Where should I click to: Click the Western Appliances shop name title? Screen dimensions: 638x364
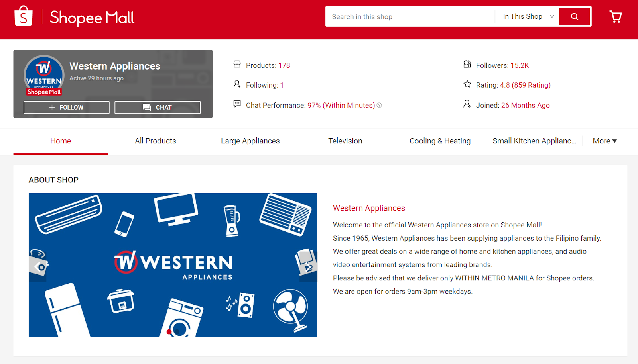pos(115,66)
